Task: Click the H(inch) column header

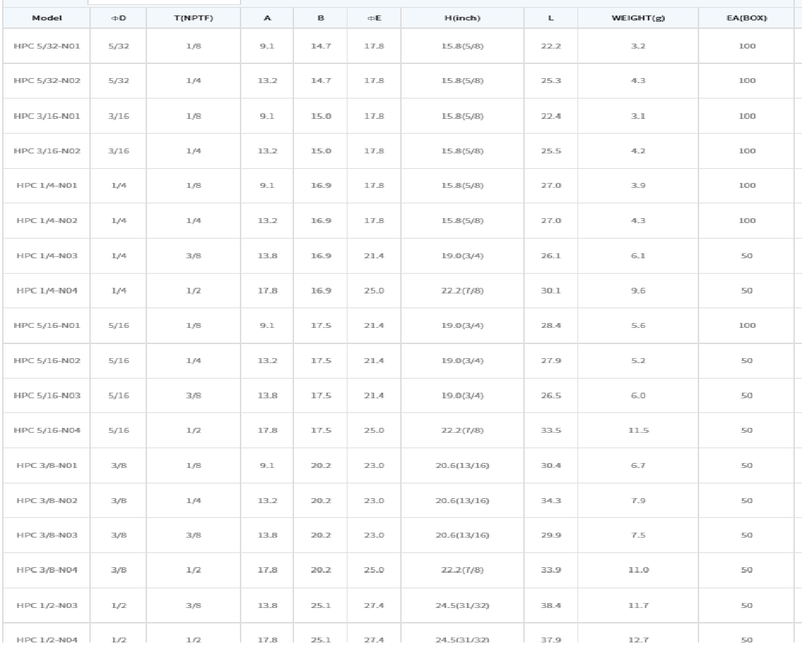Action: (462, 18)
